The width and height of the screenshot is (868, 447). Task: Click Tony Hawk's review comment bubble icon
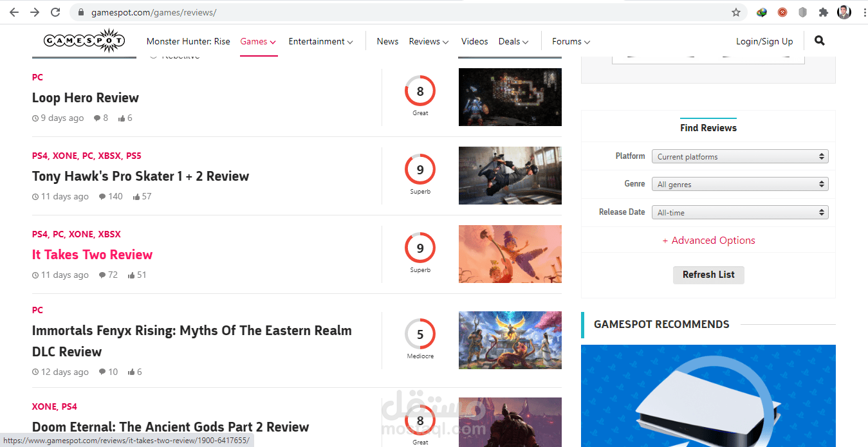tap(102, 197)
